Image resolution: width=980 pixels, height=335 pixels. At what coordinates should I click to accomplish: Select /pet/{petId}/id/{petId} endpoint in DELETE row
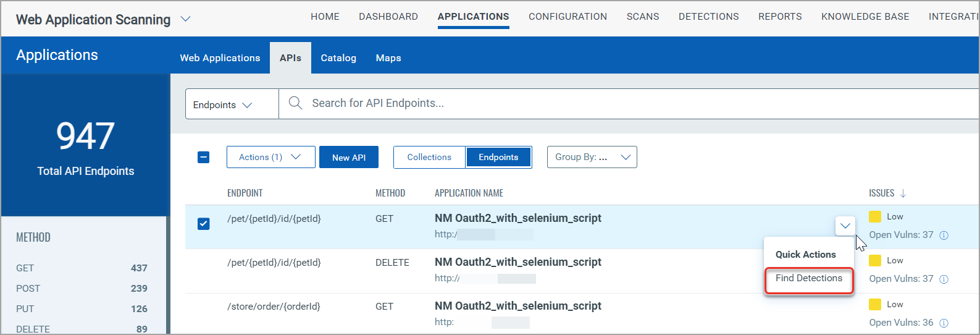(x=274, y=263)
